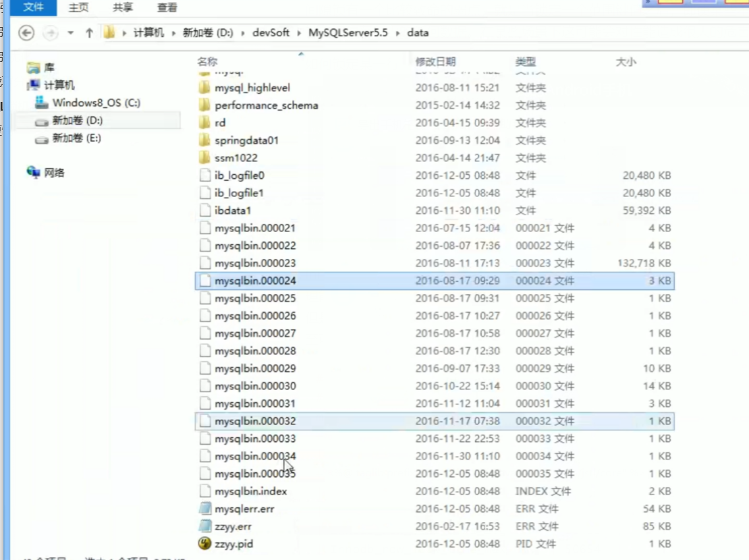Click MySQLServer5.5 in the address breadcrumb
This screenshot has height=560, width=749.
click(348, 32)
